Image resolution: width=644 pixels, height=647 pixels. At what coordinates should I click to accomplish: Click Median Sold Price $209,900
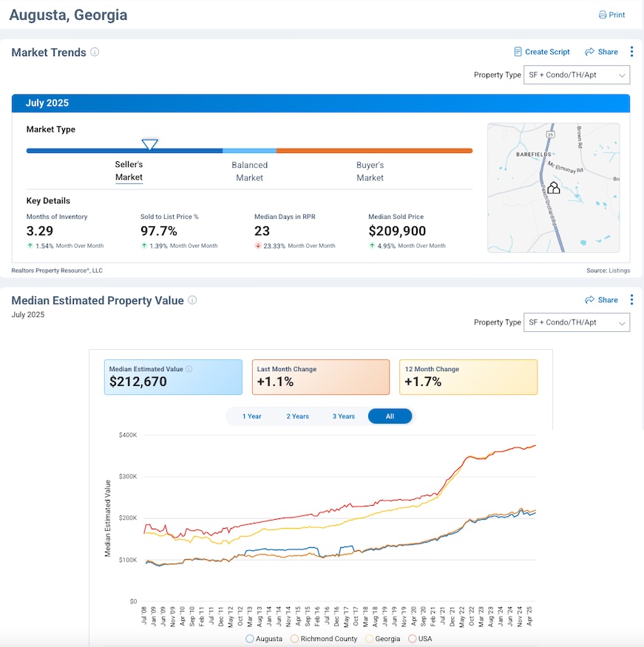pos(397,231)
